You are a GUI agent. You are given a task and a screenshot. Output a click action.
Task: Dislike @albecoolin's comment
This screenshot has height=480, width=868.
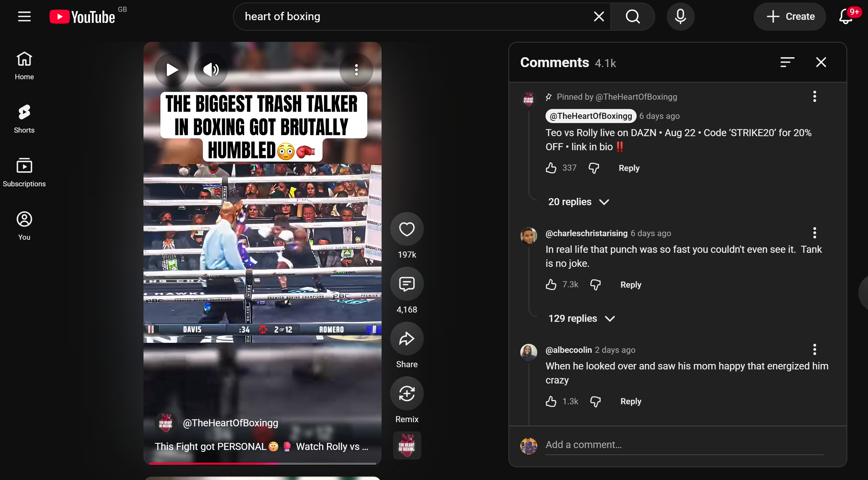pyautogui.click(x=595, y=401)
